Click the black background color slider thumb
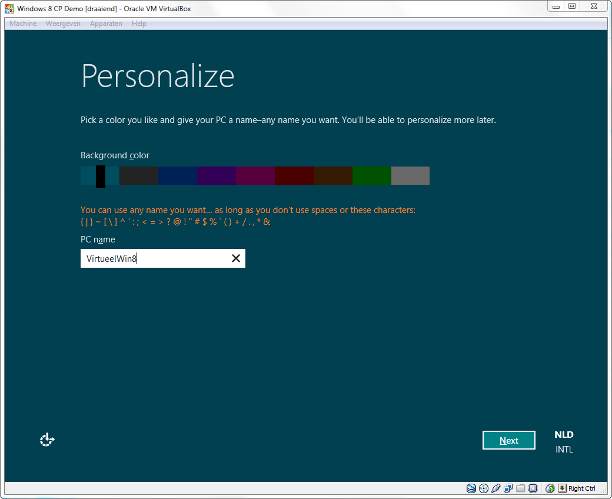 coord(100,176)
